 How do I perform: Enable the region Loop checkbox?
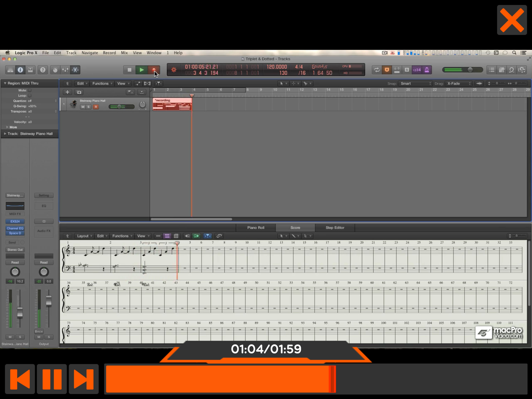pyautogui.click(x=30, y=95)
